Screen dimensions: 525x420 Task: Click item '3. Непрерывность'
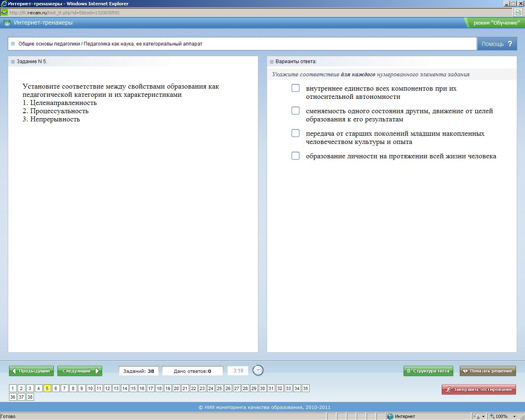[51, 119]
